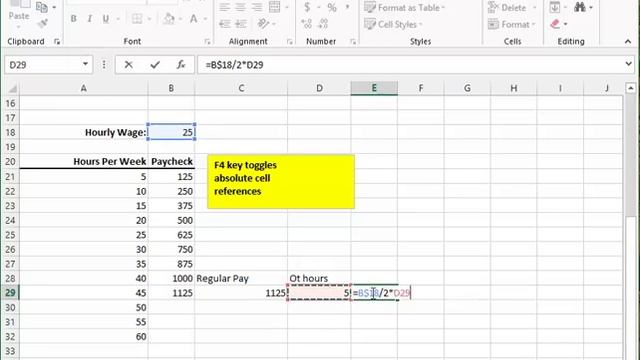This screenshot has width=640, height=360.
Task: Decrease decimal places icon
Action: coord(323,24)
